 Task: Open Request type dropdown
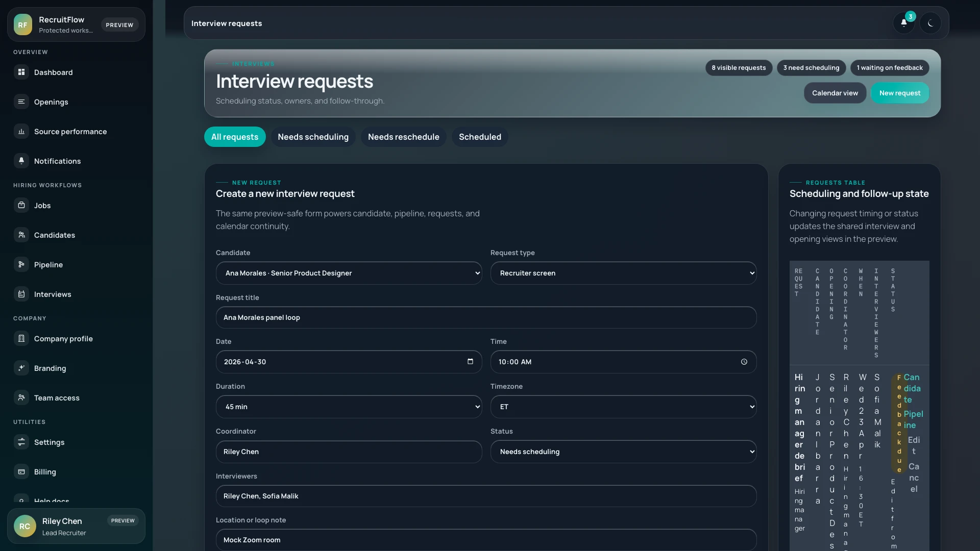click(x=623, y=273)
